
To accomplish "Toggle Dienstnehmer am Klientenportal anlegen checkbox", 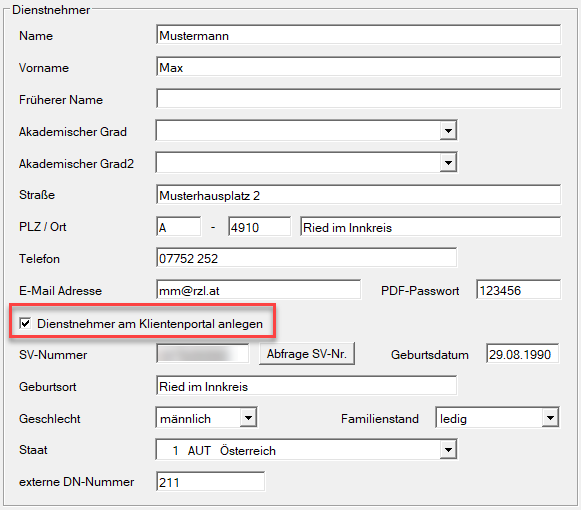I will (25, 323).
